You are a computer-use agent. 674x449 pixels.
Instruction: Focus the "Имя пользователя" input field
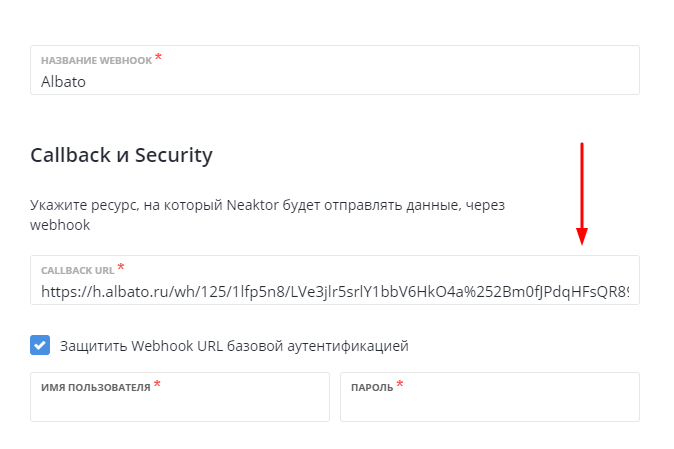(x=180, y=405)
